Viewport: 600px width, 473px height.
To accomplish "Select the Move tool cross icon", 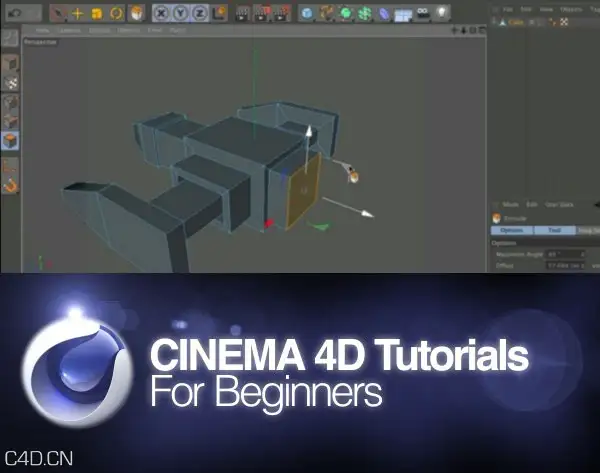I will [78, 14].
